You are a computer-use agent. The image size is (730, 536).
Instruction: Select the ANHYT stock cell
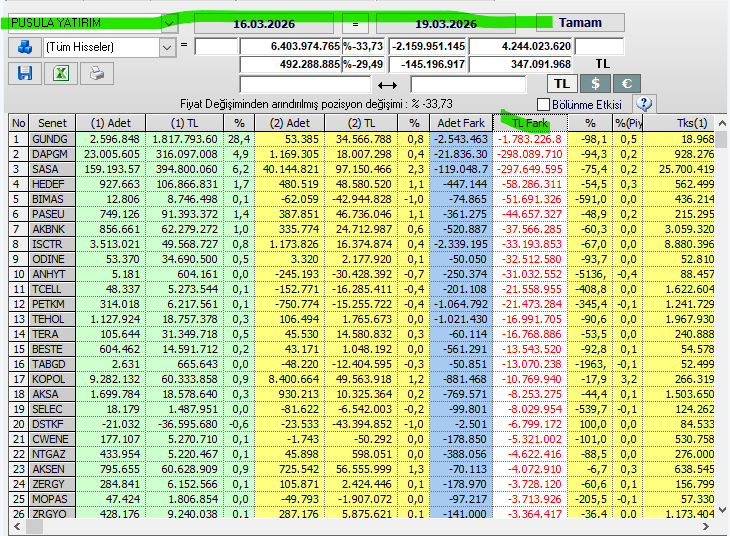pyautogui.click(x=52, y=274)
